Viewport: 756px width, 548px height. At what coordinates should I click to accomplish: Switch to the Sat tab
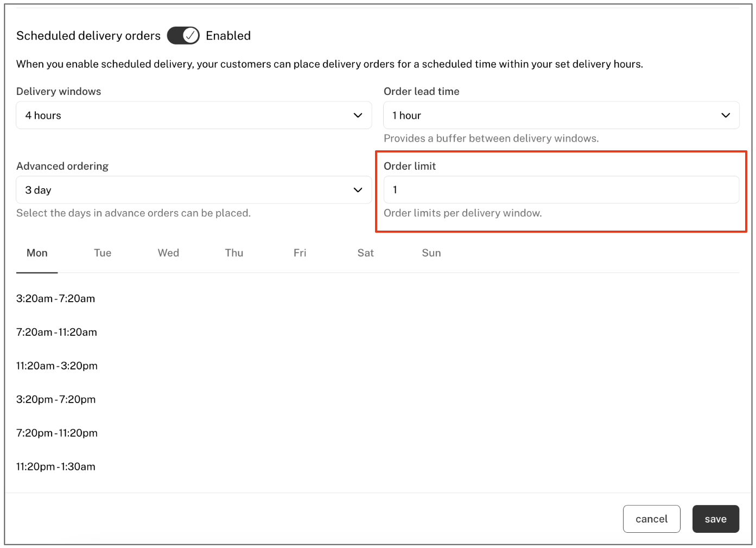(365, 253)
